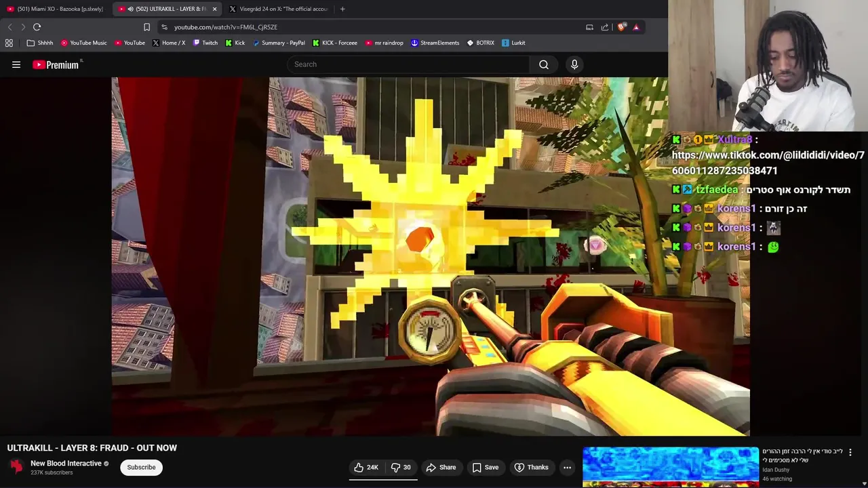Open the YouTube guide hamburger menu
This screenshot has height=488, width=868.
[16, 64]
